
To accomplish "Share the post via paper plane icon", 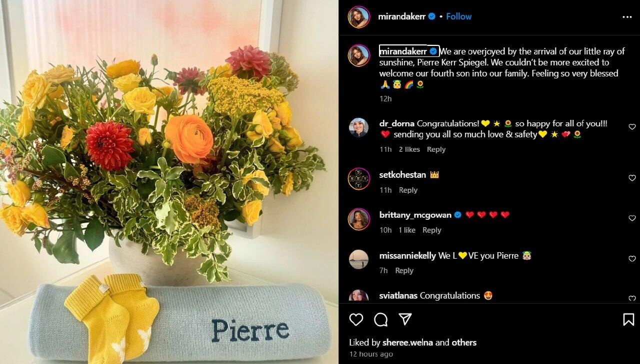I will pyautogui.click(x=405, y=319).
